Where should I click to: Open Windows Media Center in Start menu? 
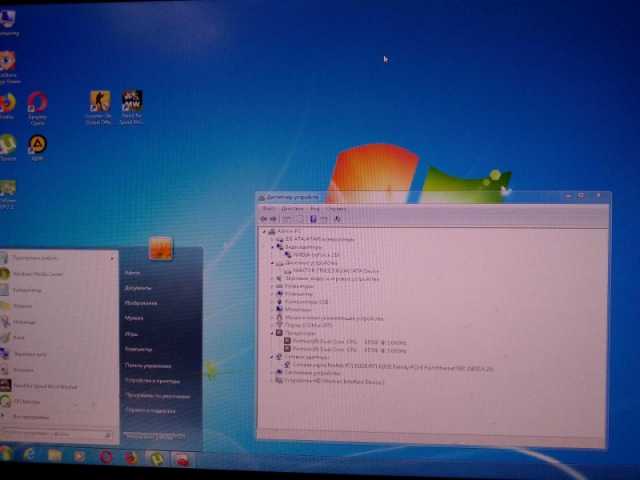33,274
